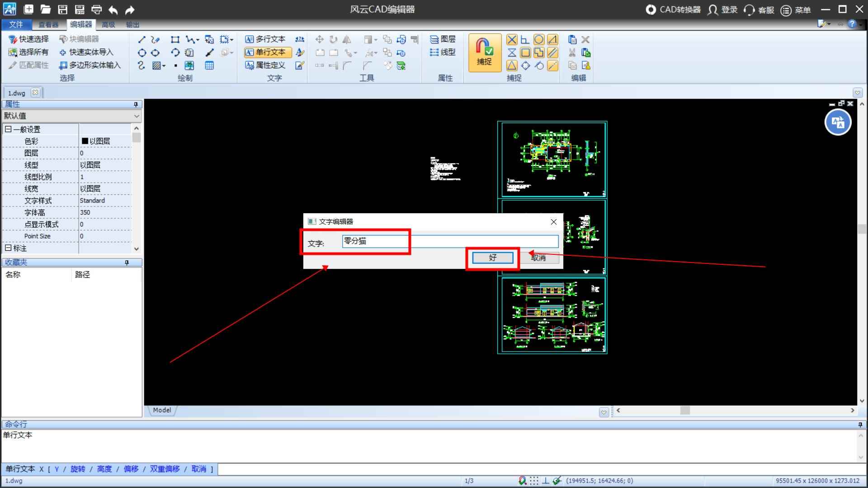Choose the rectangle drawing tool
Viewport: 868px width, 488px height.
175,40
